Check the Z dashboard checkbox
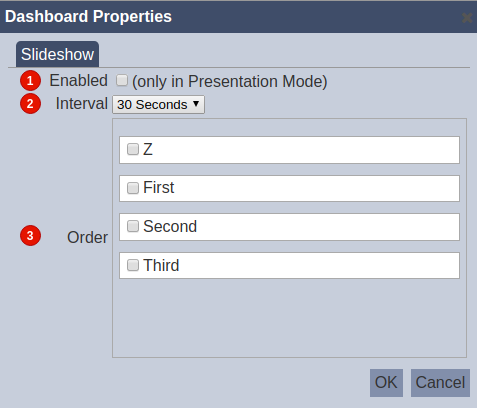 133,149
